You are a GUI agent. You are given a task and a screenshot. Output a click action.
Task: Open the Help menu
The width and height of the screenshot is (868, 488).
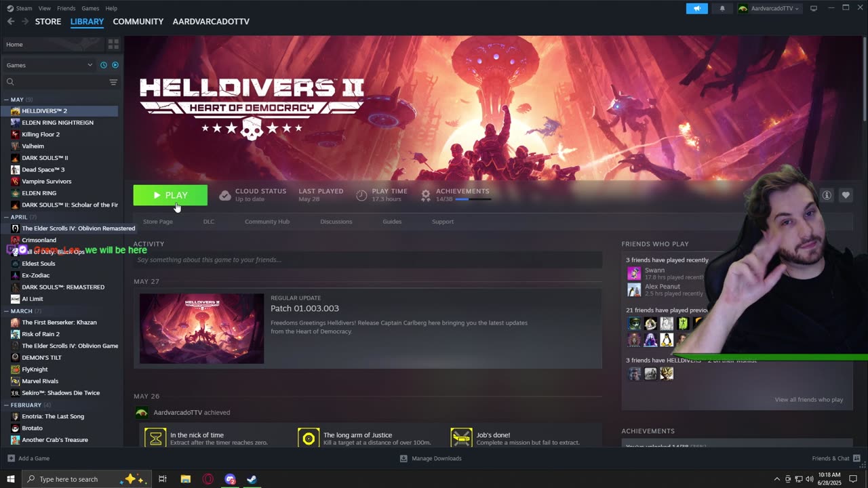click(111, 8)
